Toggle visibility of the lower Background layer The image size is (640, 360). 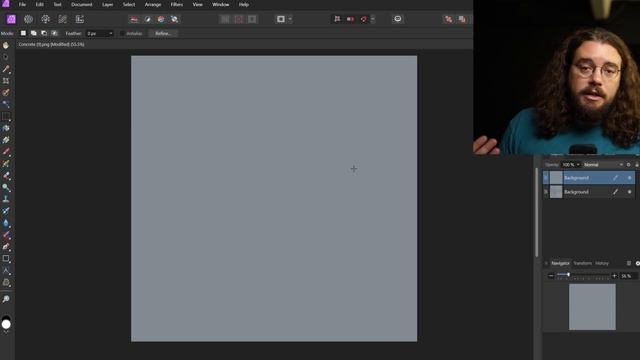click(x=629, y=191)
